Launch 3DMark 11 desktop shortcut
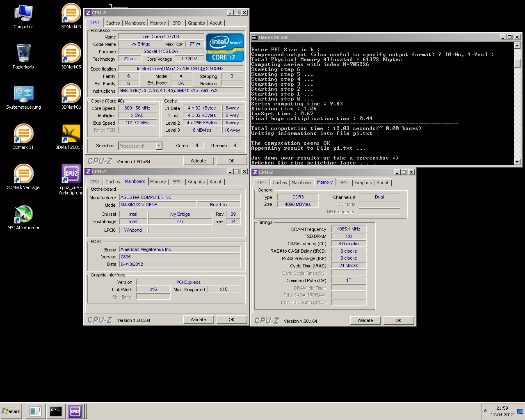This screenshot has height=420, width=525. [23, 137]
